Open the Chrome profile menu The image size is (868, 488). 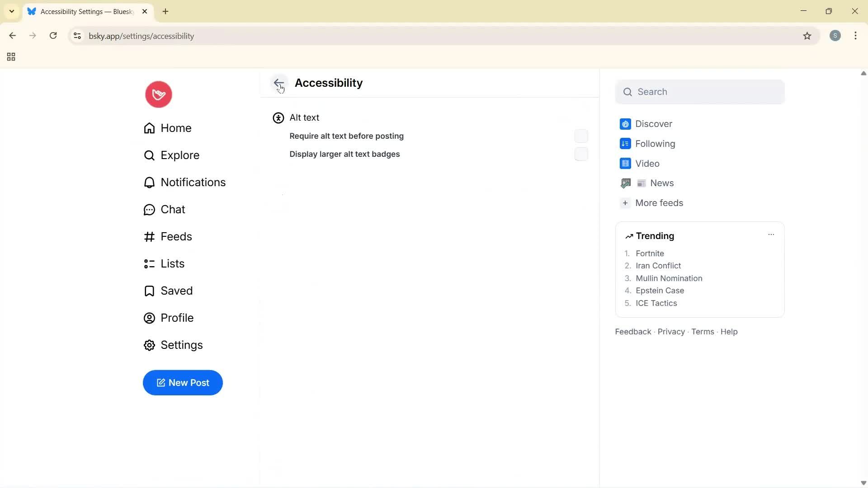pos(835,36)
